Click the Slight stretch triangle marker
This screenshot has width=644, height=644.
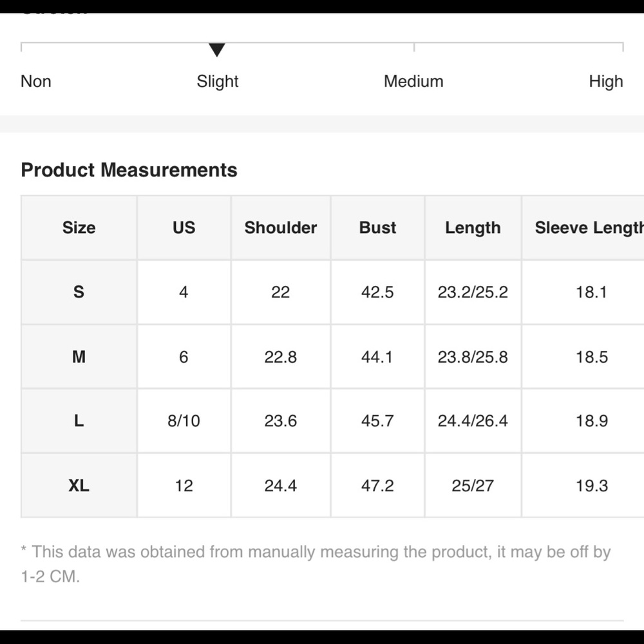(x=217, y=50)
